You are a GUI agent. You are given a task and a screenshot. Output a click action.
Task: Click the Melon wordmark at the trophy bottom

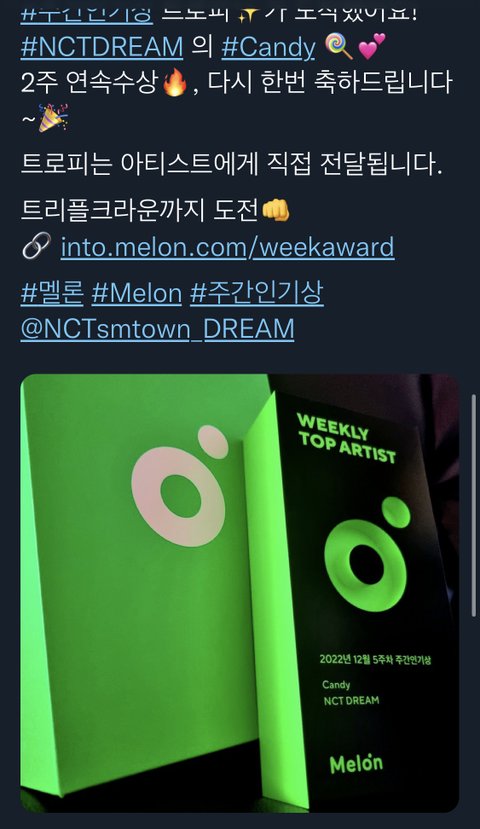[356, 763]
